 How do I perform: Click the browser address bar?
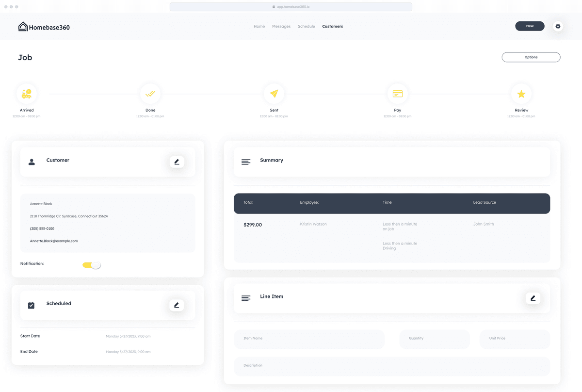291,7
